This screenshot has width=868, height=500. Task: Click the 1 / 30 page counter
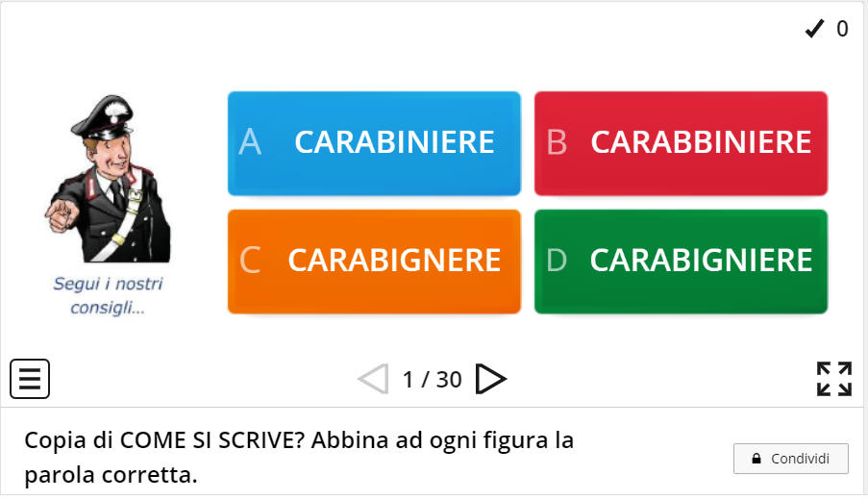click(432, 380)
